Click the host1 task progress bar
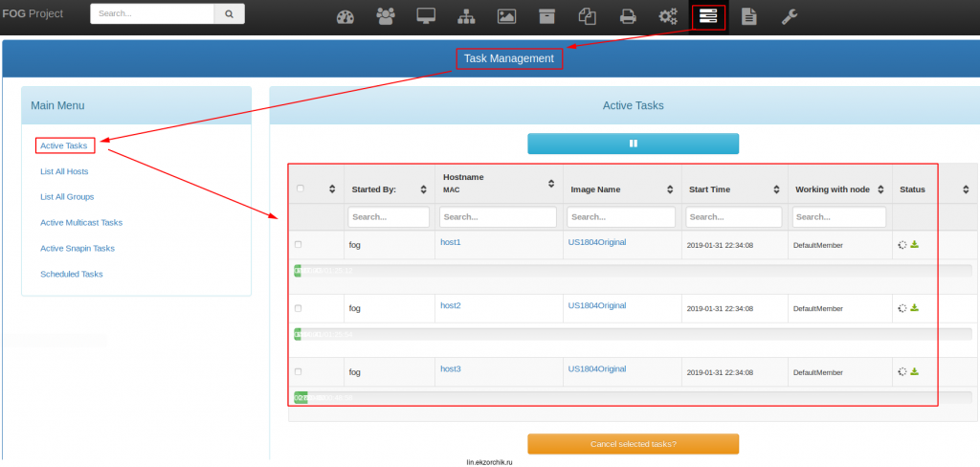Screen dimensions: 980x467 632,271
